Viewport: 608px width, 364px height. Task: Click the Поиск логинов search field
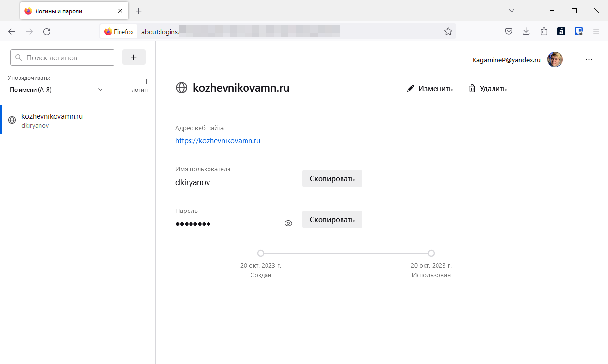[x=62, y=57]
